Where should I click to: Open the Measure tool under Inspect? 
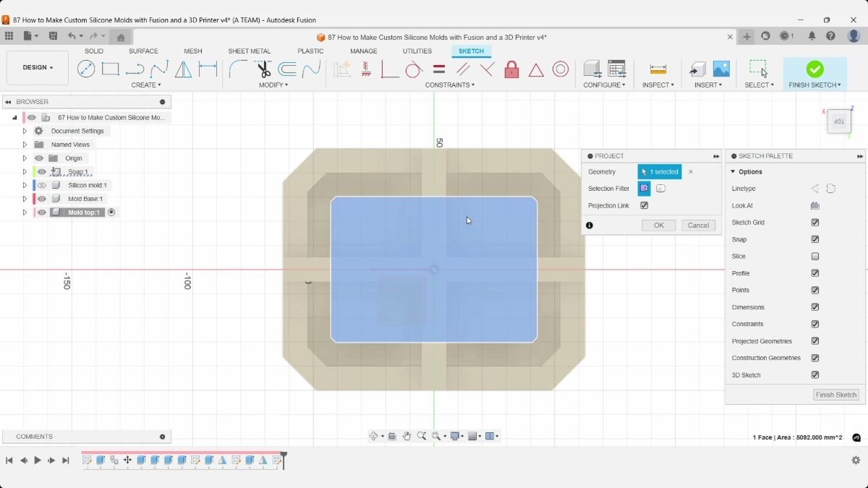658,69
